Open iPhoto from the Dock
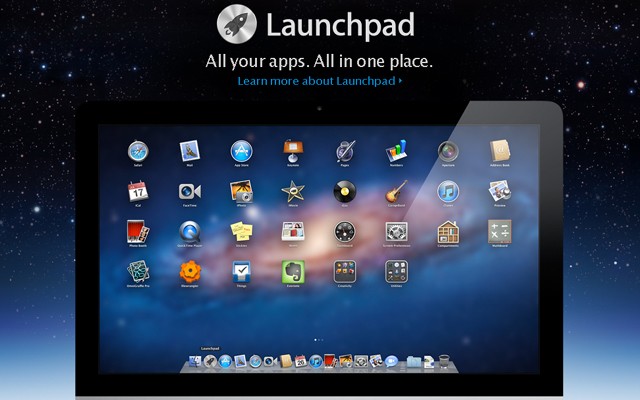Screen dimensions: 640x400 [x=345, y=361]
